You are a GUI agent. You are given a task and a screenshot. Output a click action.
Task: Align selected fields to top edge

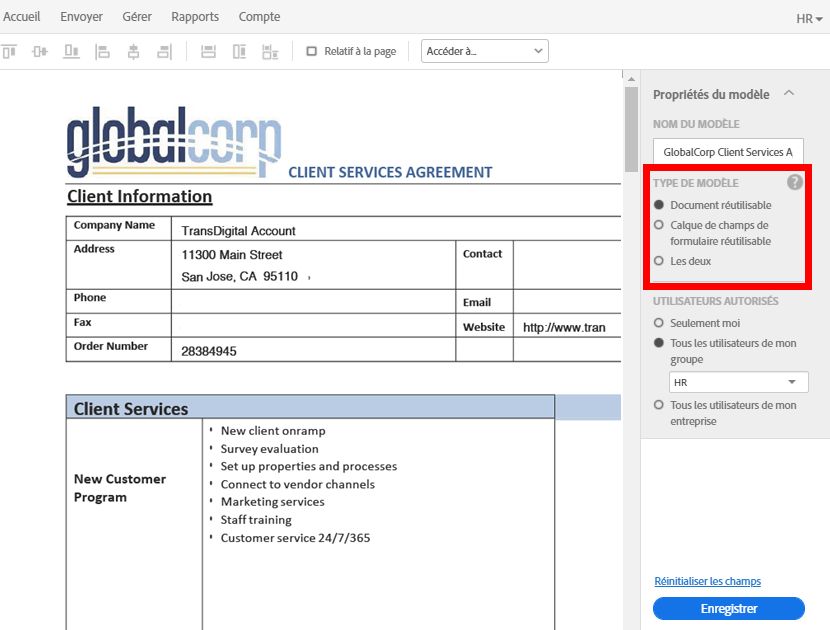pos(10,51)
